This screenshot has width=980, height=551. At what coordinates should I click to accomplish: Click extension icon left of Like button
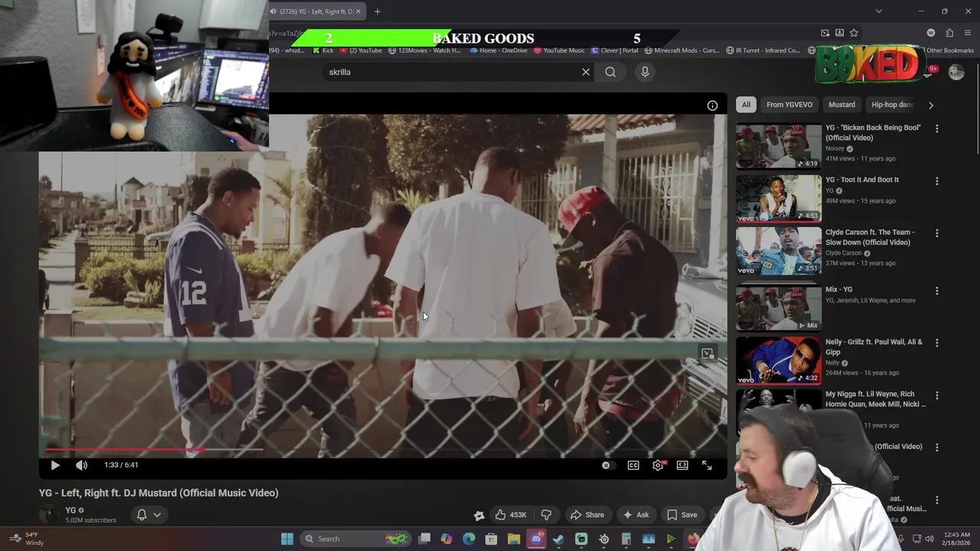click(x=479, y=516)
